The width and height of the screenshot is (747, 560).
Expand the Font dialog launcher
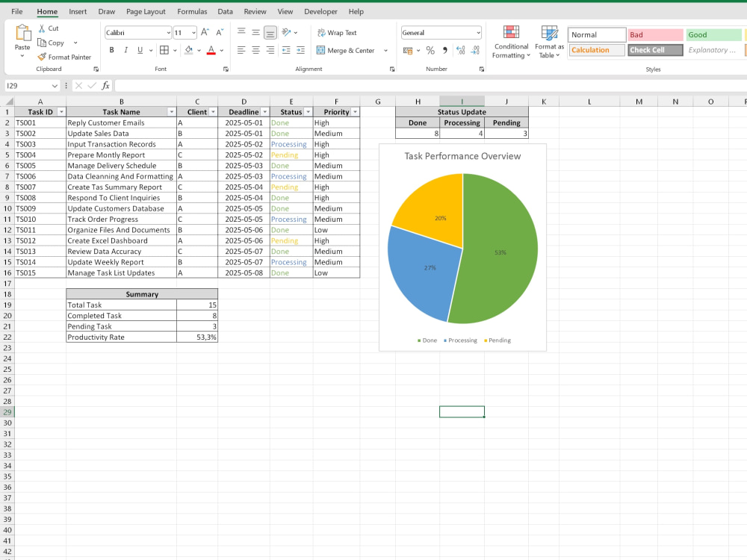226,69
